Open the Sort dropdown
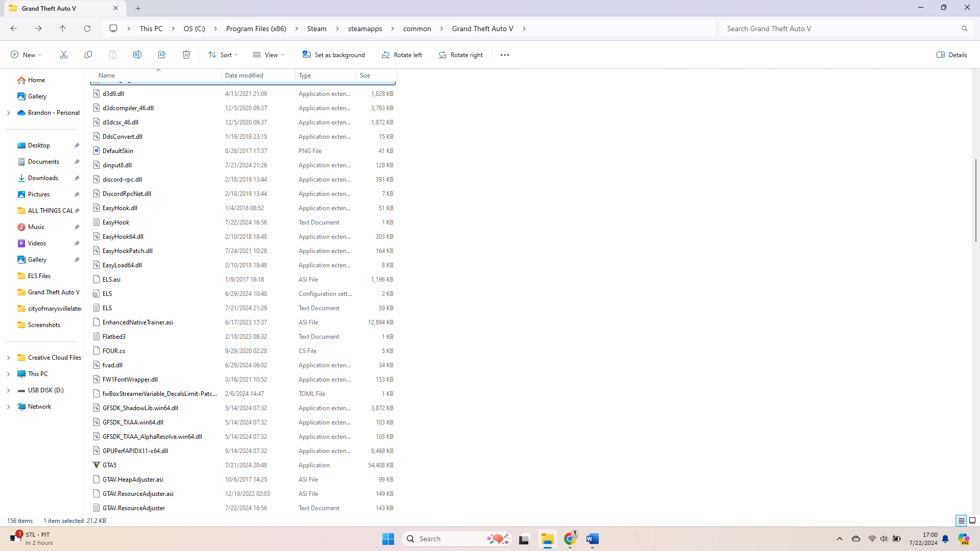This screenshot has height=551, width=980. click(223, 55)
